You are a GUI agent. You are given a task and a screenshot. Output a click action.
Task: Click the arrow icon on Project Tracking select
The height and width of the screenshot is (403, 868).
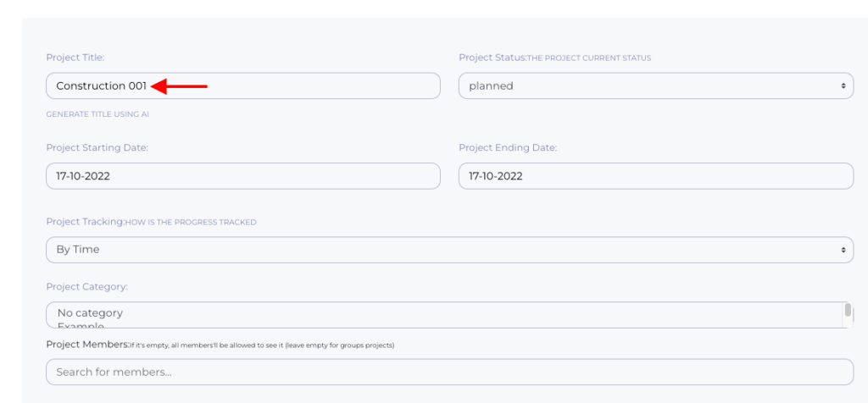(843, 250)
